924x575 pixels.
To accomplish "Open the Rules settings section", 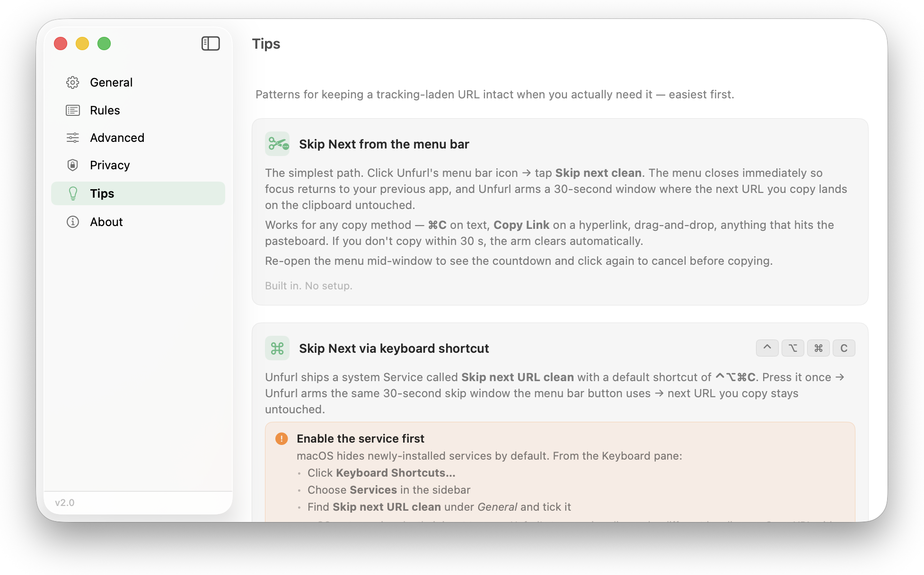I will [x=138, y=110].
